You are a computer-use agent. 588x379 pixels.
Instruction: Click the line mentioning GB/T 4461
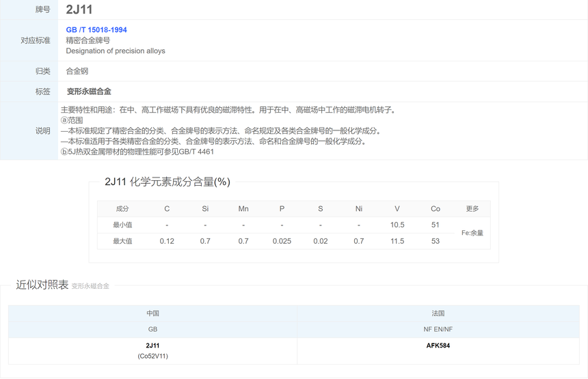[x=137, y=152]
